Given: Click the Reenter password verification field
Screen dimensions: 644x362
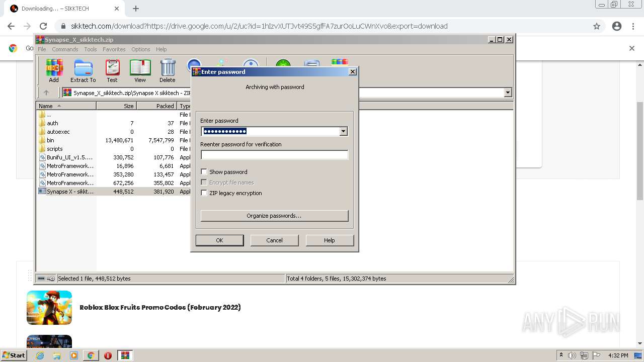Looking at the screenshot, I should click(274, 155).
